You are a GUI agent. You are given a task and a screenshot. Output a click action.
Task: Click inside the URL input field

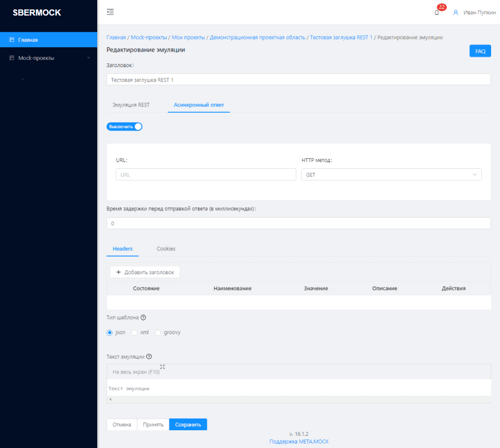click(x=206, y=174)
